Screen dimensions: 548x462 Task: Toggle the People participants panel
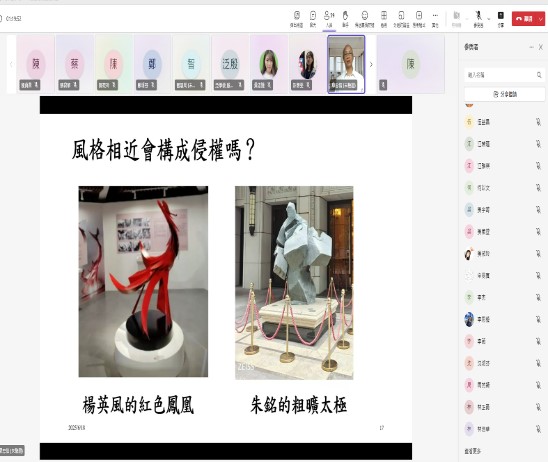pyautogui.click(x=329, y=19)
